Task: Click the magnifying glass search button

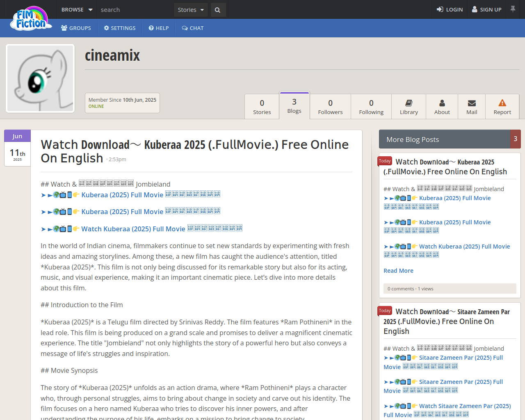Action: tap(218, 10)
